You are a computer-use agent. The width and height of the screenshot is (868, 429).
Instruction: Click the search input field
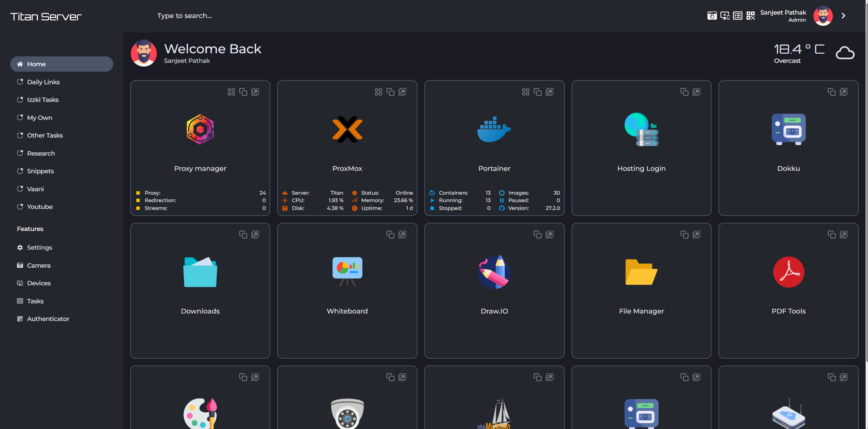point(185,15)
